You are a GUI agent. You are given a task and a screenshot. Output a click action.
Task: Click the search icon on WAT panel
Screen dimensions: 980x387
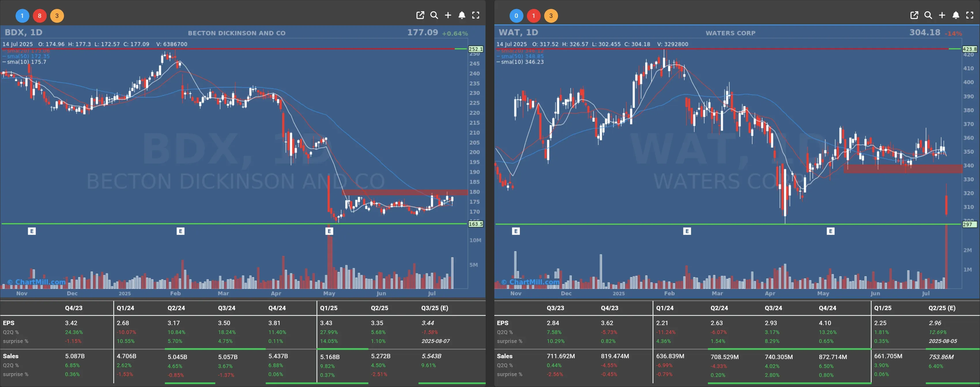coord(928,15)
